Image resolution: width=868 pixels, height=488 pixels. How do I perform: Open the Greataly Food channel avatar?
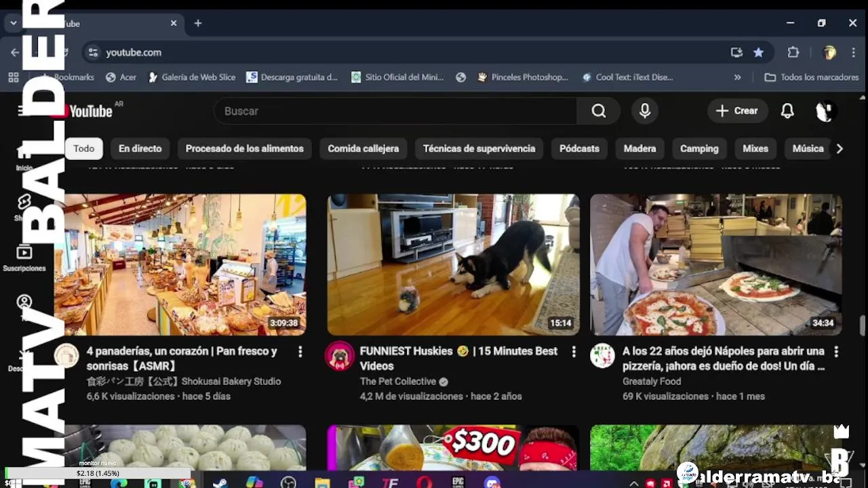coord(602,355)
